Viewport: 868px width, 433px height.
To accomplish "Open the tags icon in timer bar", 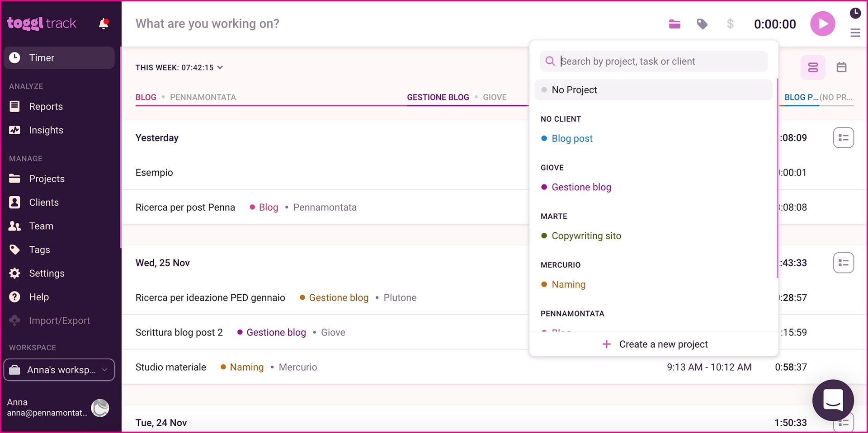I will point(702,24).
